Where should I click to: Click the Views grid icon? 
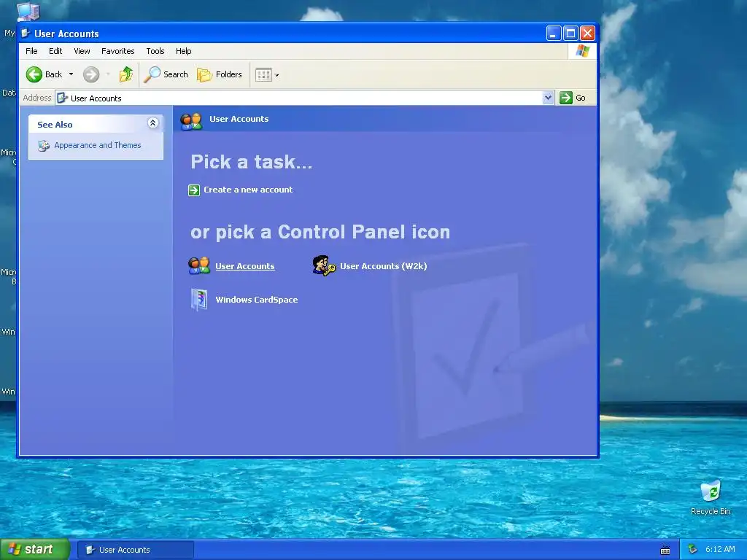coord(263,75)
